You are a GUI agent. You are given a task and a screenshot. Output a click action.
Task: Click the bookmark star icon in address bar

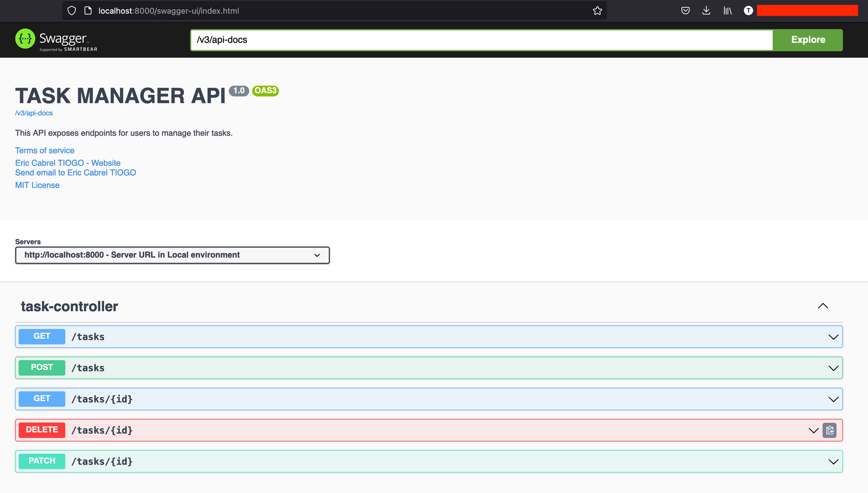597,11
